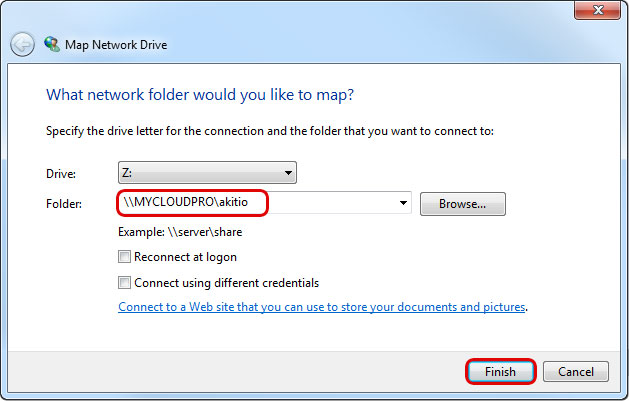Click the Folder: field label

point(65,204)
